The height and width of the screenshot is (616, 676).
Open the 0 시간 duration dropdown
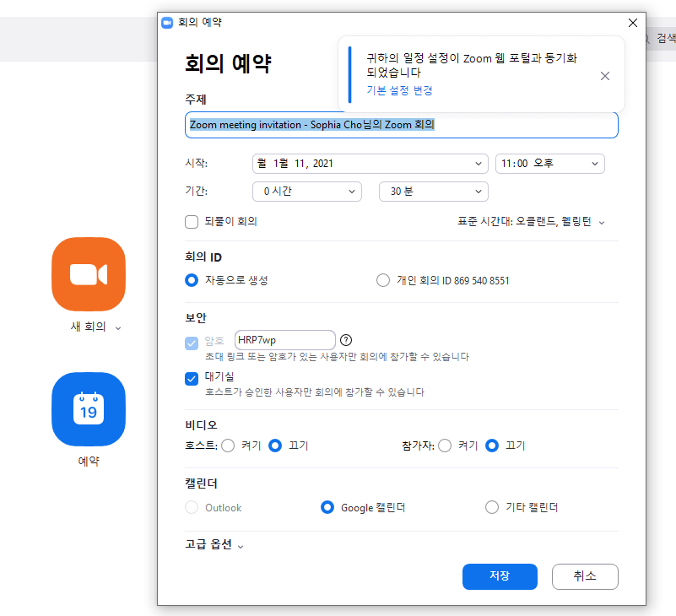(x=307, y=192)
